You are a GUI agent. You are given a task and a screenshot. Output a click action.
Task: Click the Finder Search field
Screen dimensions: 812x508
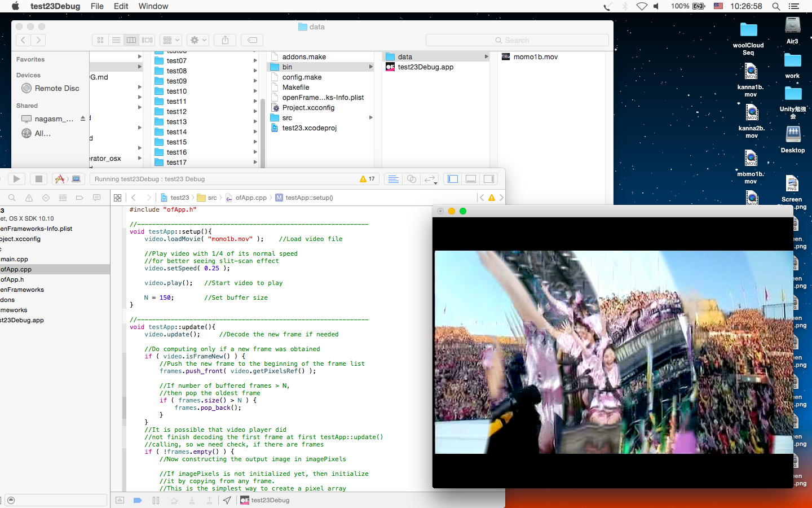pos(517,40)
